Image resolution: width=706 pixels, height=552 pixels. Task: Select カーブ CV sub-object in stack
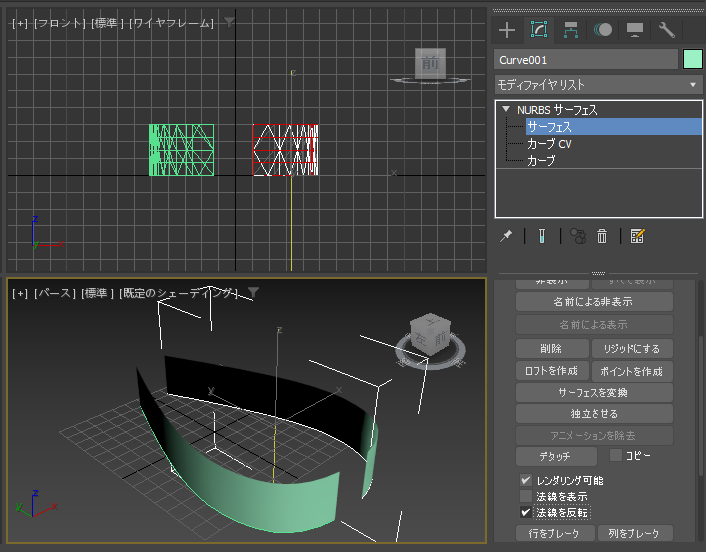coord(549,144)
